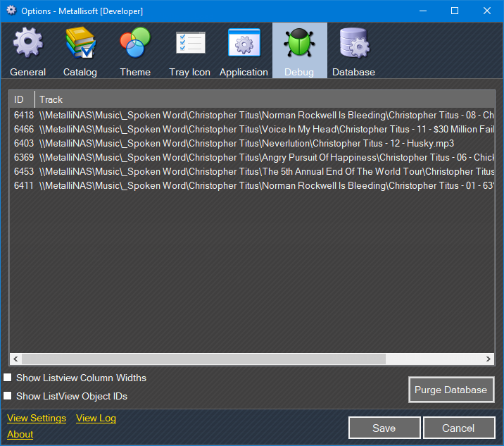
Task: Click the Purge Database button
Action: [x=451, y=390]
